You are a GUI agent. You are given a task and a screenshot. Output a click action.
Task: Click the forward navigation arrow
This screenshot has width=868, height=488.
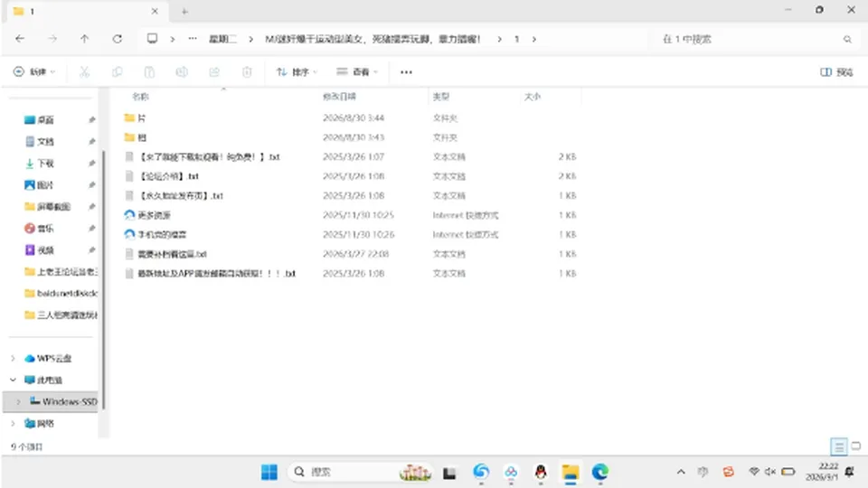pyautogui.click(x=52, y=39)
